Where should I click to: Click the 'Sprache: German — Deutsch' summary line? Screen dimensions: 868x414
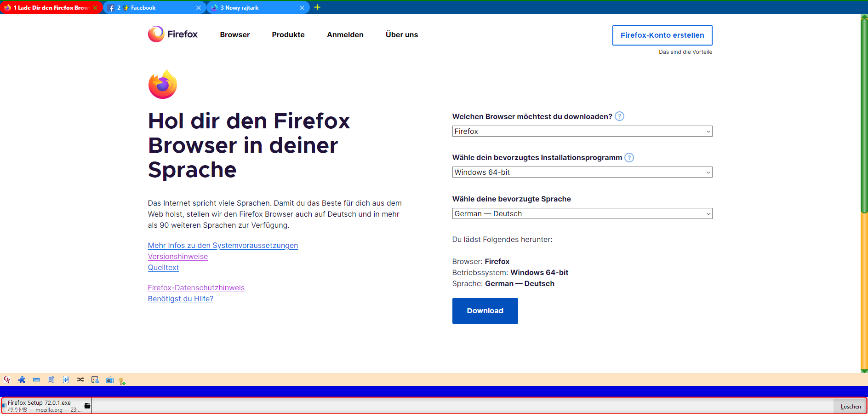pos(503,284)
